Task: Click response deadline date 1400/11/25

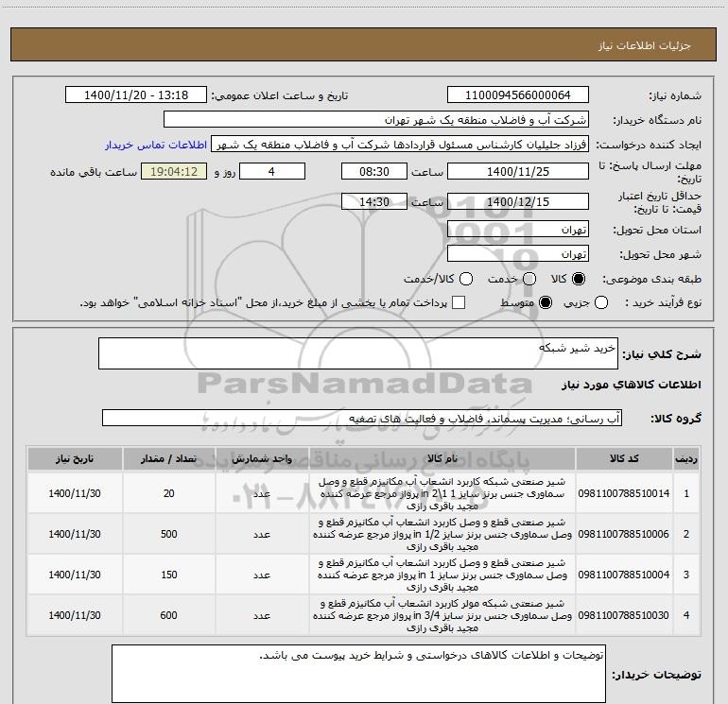Action: tap(518, 172)
